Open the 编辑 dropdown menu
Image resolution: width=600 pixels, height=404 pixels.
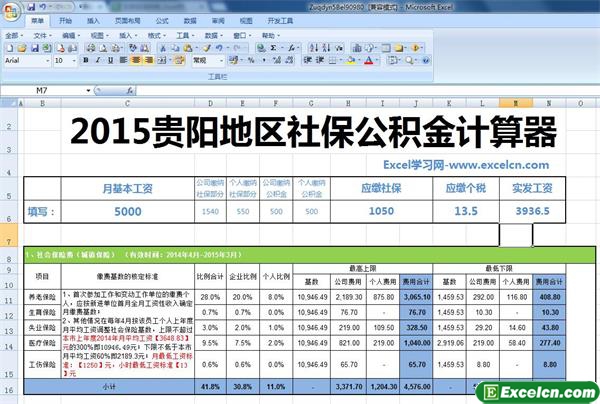pyautogui.click(x=71, y=36)
